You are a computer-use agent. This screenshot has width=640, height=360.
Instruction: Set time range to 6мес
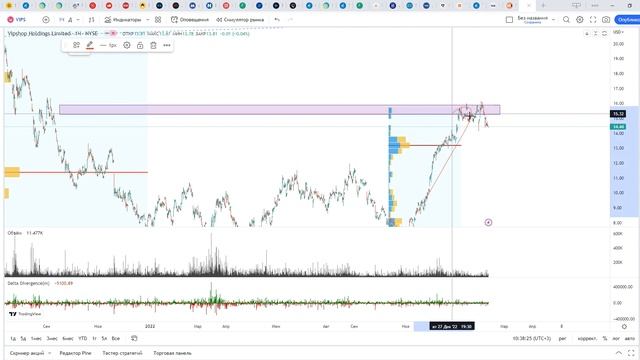click(68, 338)
